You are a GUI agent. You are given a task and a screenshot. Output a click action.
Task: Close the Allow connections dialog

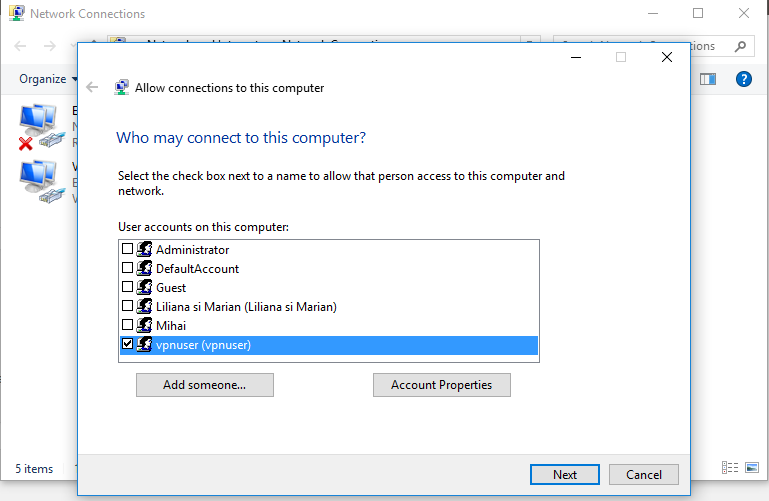pos(666,57)
